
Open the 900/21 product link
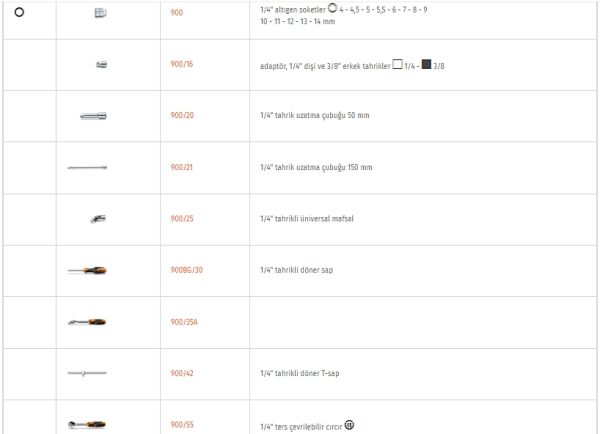[x=182, y=167]
